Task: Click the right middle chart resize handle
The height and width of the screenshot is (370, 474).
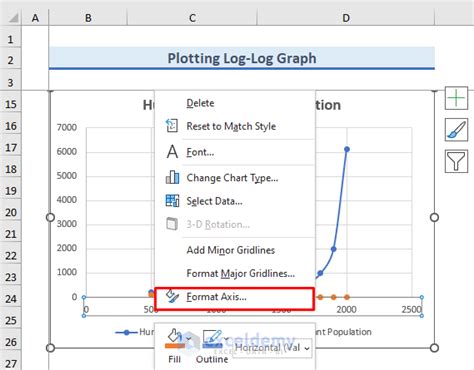Action: [x=434, y=217]
